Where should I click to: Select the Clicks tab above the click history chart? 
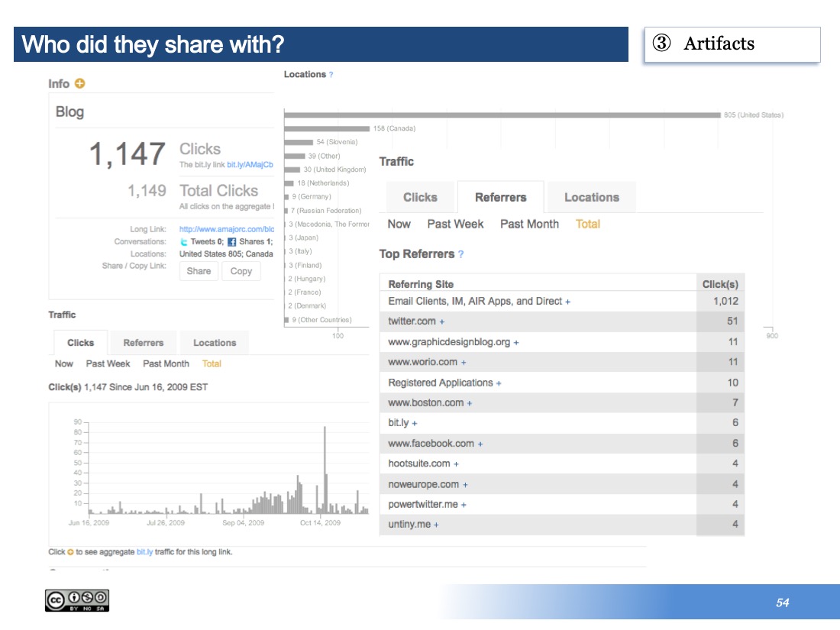[80, 343]
